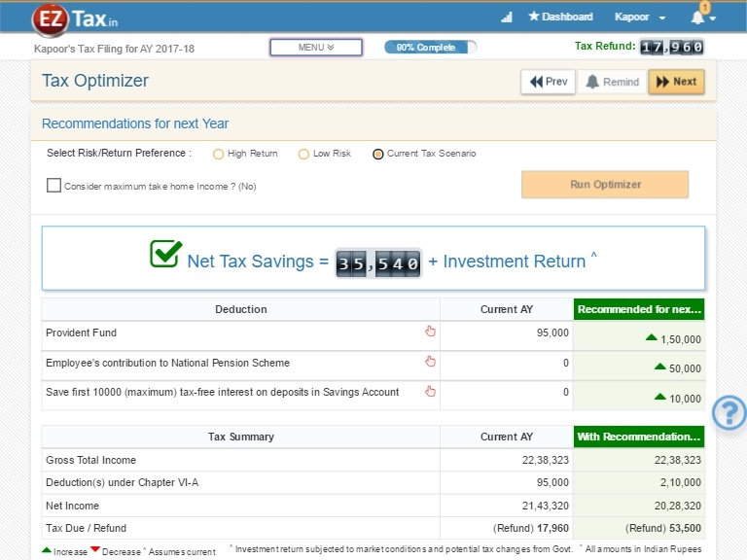This screenshot has width=747, height=560.
Task: Click the 90% Complete progress bar
Action: (x=430, y=47)
